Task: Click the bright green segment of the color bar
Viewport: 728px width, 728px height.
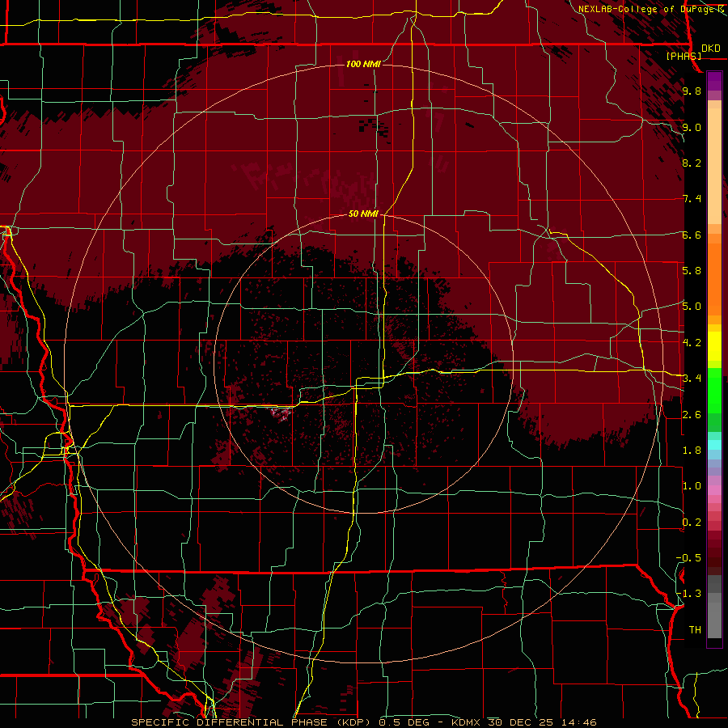Action: (x=714, y=390)
